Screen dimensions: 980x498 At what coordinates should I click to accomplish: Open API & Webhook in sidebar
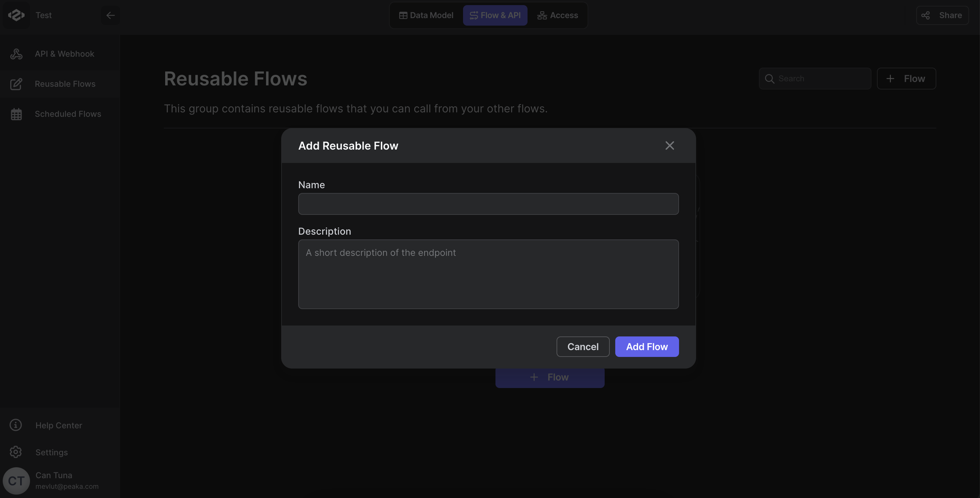click(60, 54)
